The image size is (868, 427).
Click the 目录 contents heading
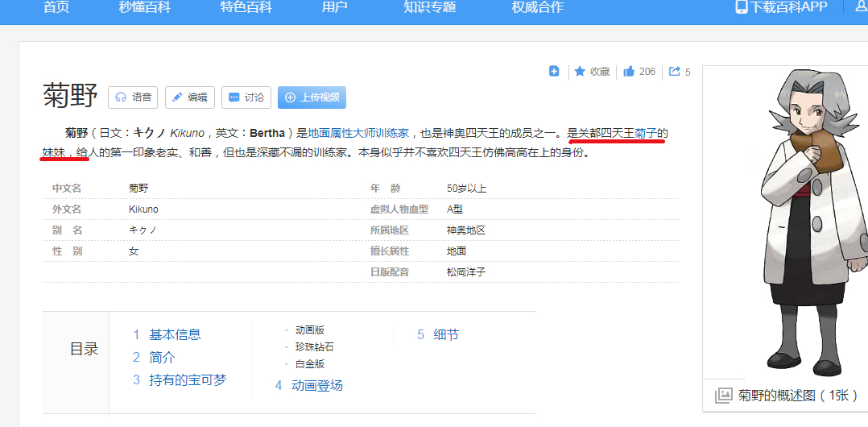84,349
